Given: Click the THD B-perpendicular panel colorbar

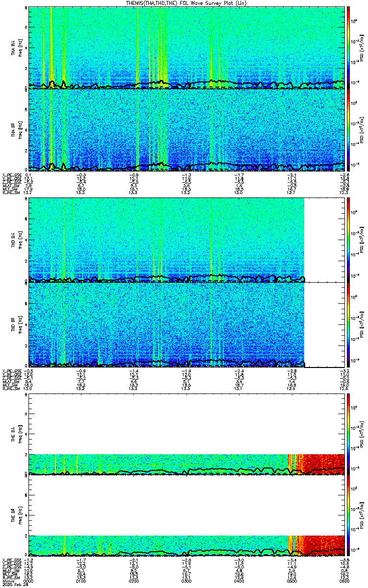Looking at the screenshot, I should pos(349,239).
